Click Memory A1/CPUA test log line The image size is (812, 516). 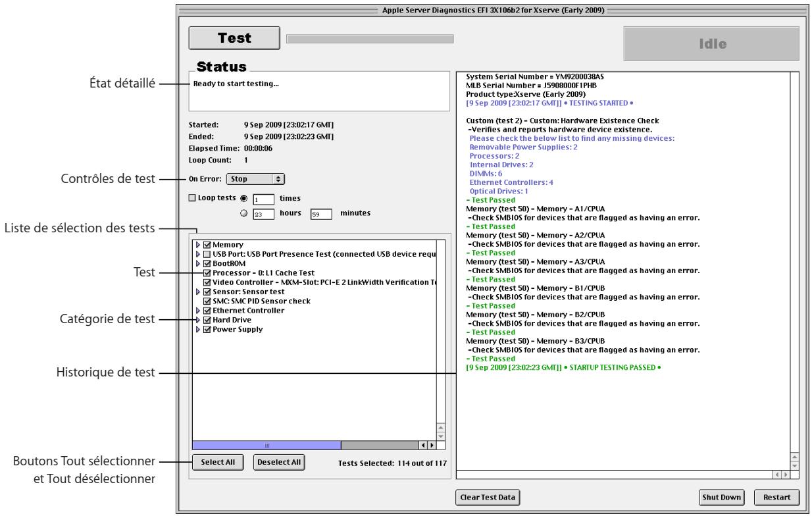(535, 208)
